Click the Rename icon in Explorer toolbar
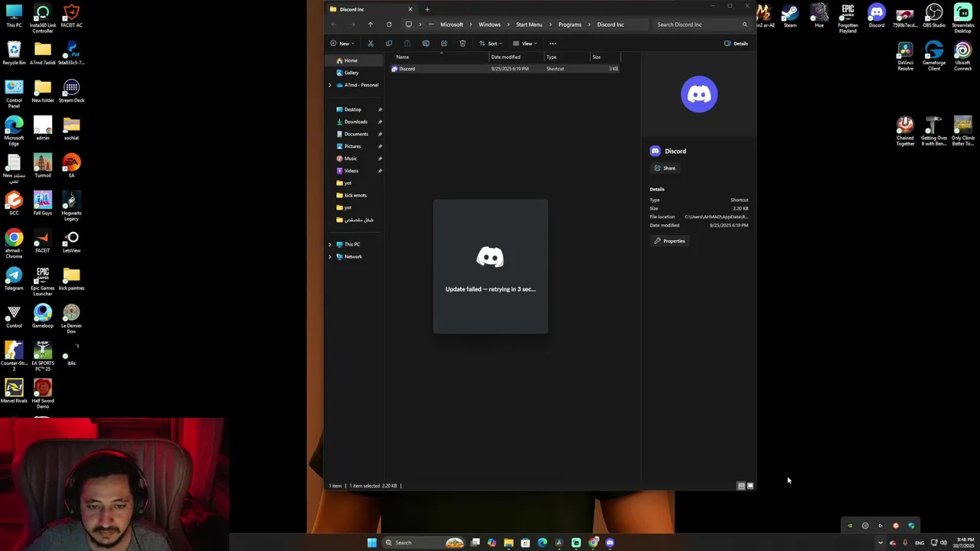980x551 pixels. coord(426,44)
